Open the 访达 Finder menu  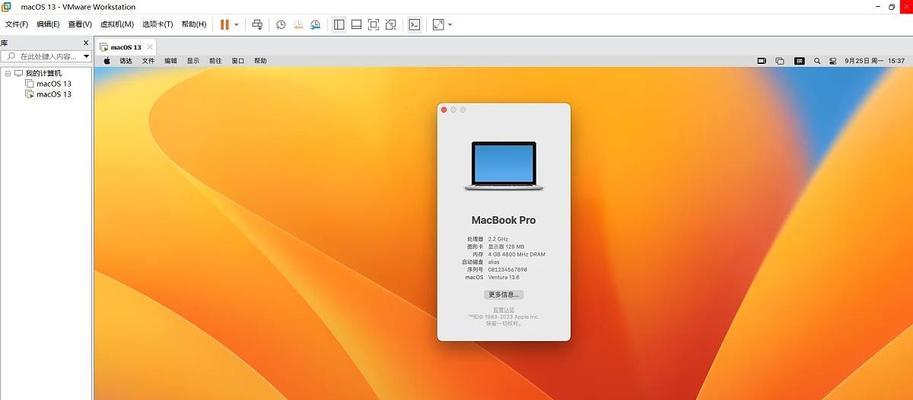tap(126, 61)
